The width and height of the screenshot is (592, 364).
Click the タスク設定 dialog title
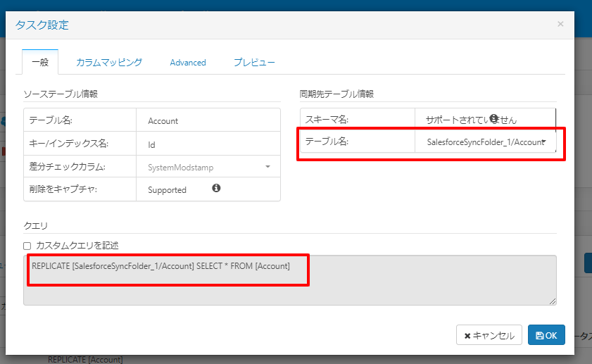(x=42, y=25)
